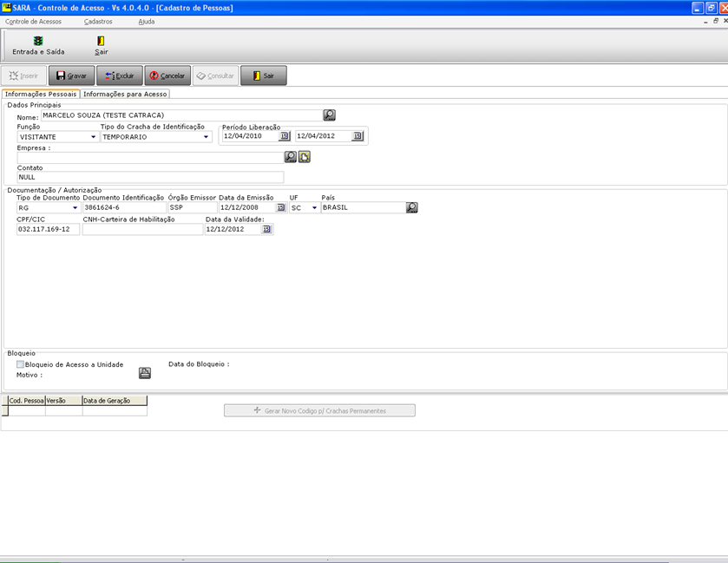Search Empresa with magnifier icon
Screen dimensions: 728x563
tap(291, 157)
